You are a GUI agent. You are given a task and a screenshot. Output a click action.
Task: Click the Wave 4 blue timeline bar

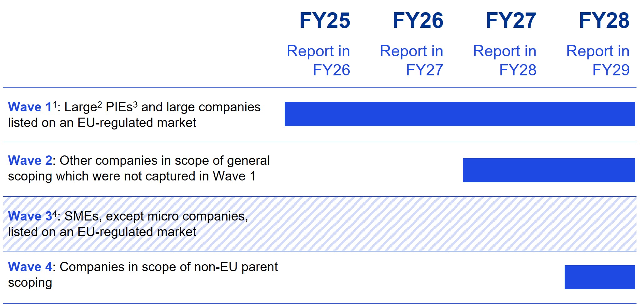[x=600, y=277]
